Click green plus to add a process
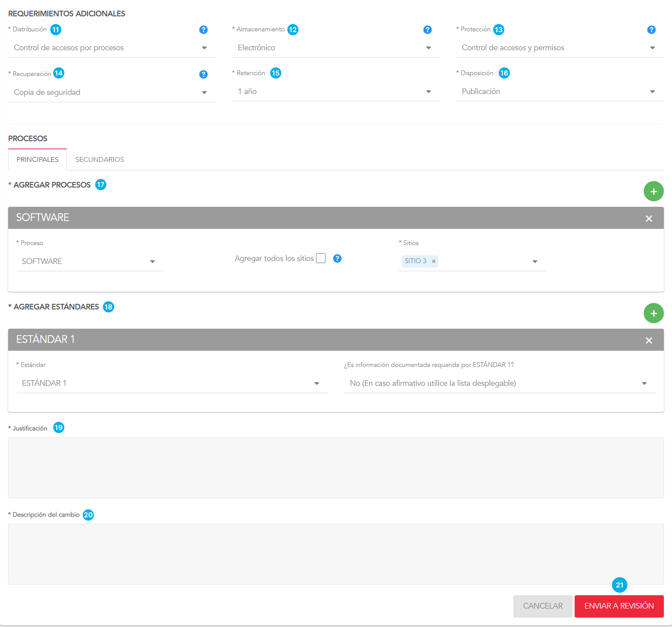Viewport: 672px width, 627px height. coord(653,191)
